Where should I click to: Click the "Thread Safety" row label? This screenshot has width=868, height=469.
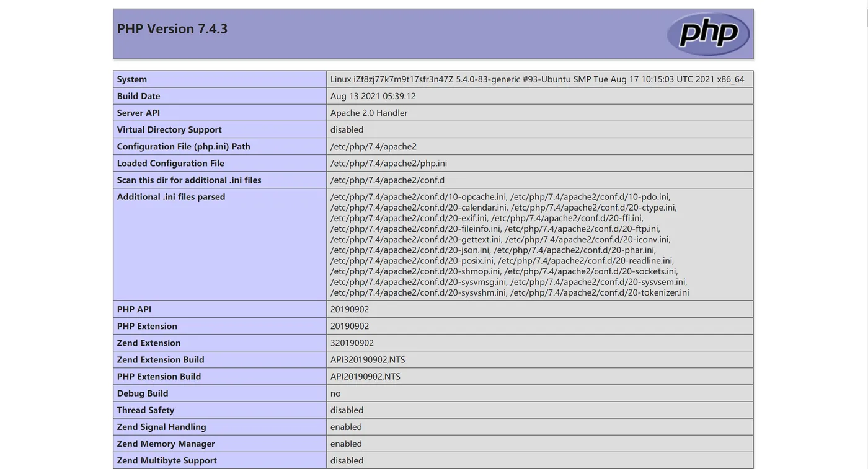point(146,410)
